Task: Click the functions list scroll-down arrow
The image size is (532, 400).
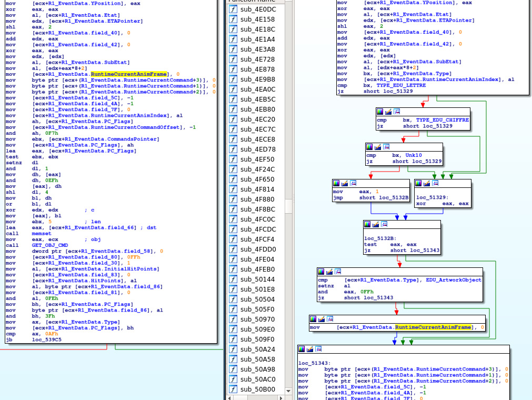Action: tap(288, 391)
